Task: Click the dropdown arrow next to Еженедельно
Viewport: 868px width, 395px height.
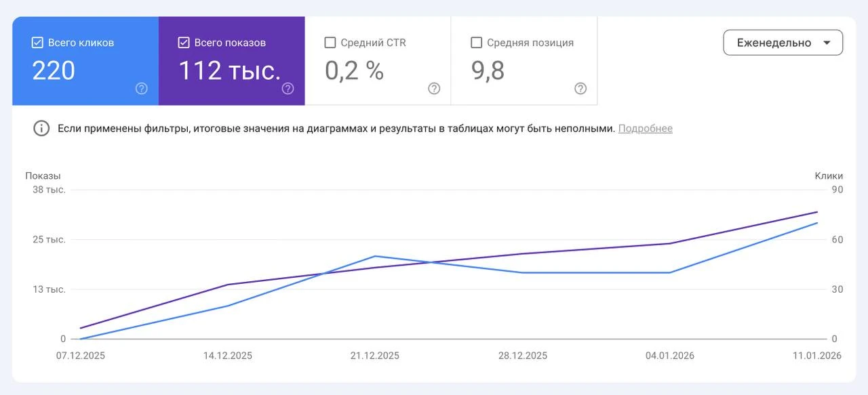Action: (827, 42)
